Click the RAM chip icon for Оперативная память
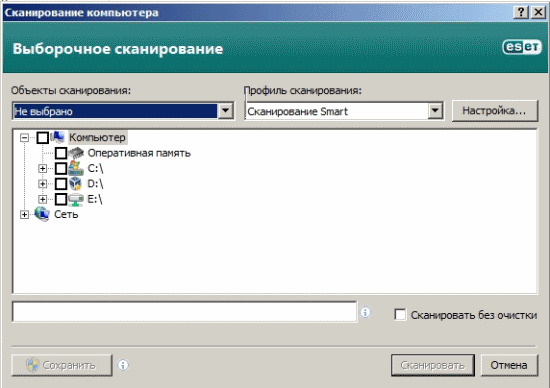The width and height of the screenshot is (550, 388). [76, 153]
